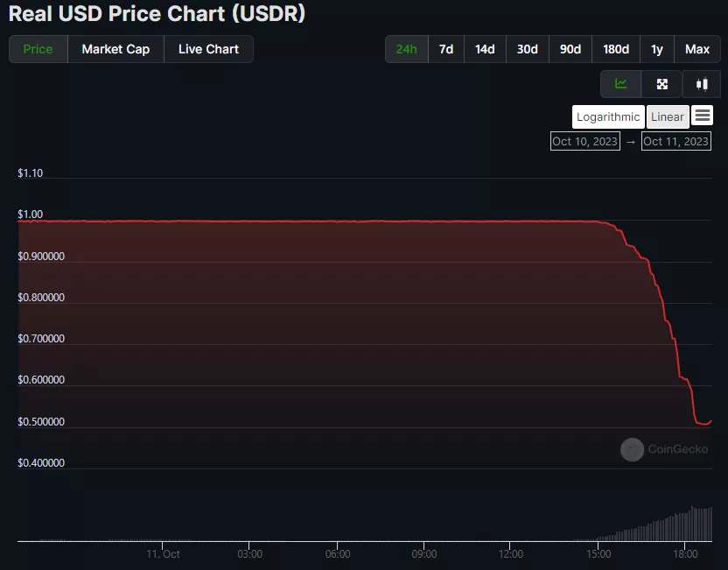
Task: Switch to the Market Cap tab
Action: coord(115,49)
